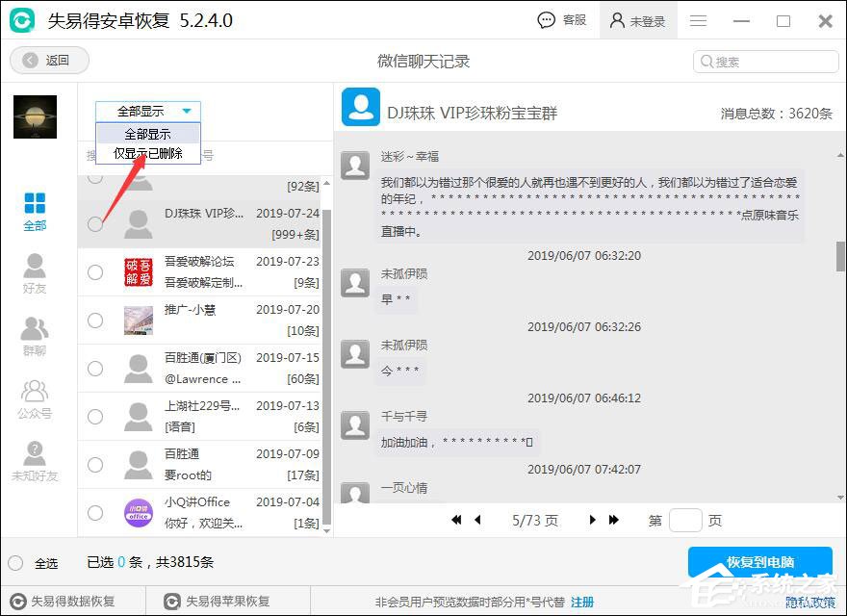The width and height of the screenshot is (847, 616).
Task: Open the 注册 registration link
Action: click(581, 600)
